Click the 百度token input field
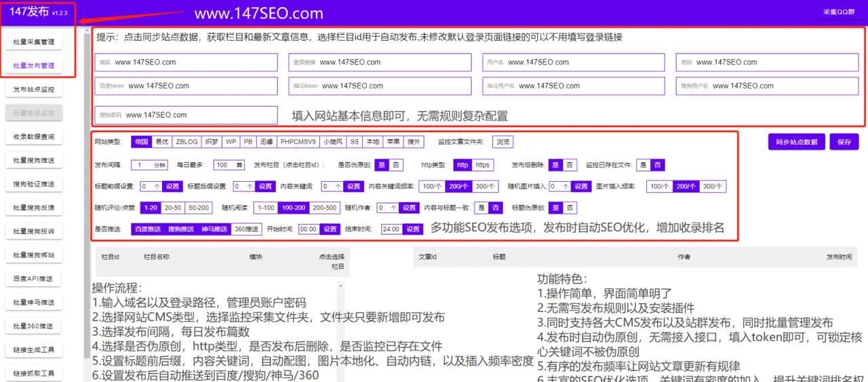Screen dimensions: 868x382 point(186,86)
